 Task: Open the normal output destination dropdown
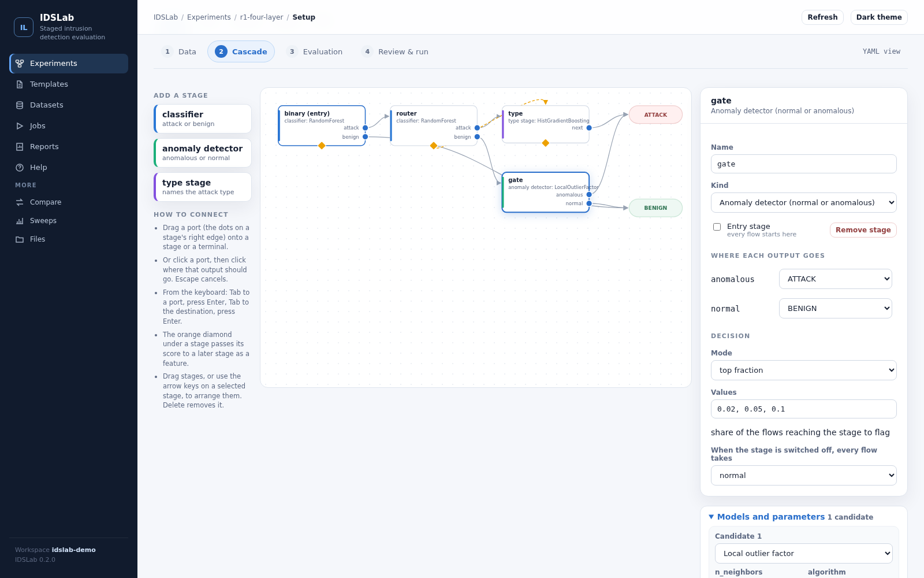(836, 309)
